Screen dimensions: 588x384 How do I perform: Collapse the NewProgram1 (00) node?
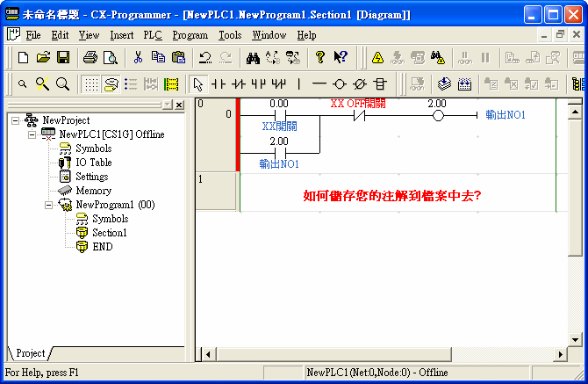(48, 205)
